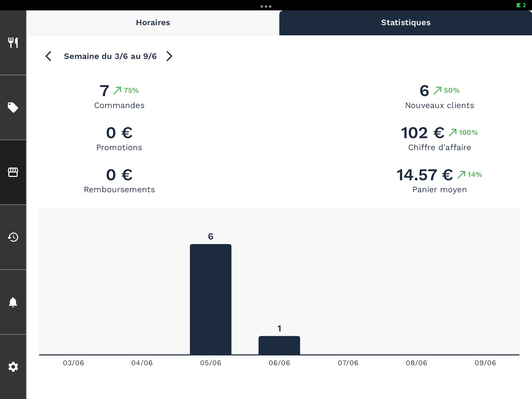The height and width of the screenshot is (399, 532).
Task: Open promotions via the price tag icon
Action: click(x=13, y=107)
